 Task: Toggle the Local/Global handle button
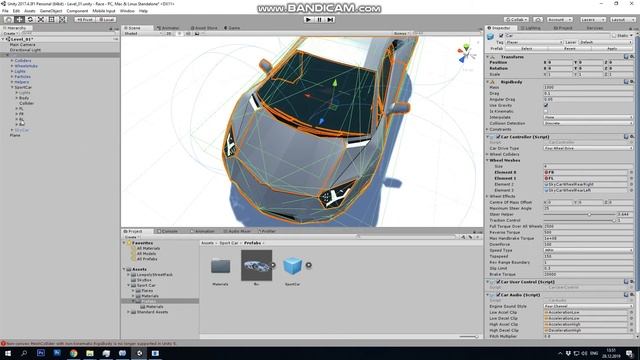click(x=107, y=19)
